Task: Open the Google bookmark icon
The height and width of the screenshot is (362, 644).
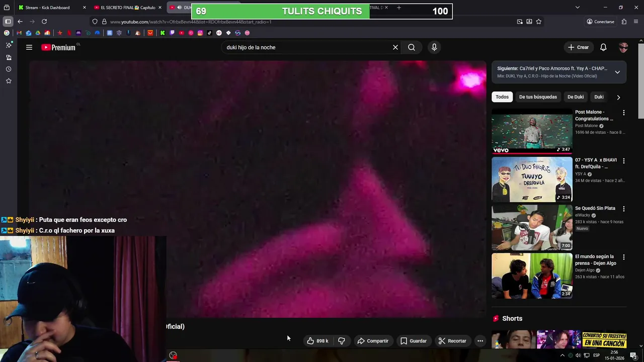Action: [x=7, y=33]
